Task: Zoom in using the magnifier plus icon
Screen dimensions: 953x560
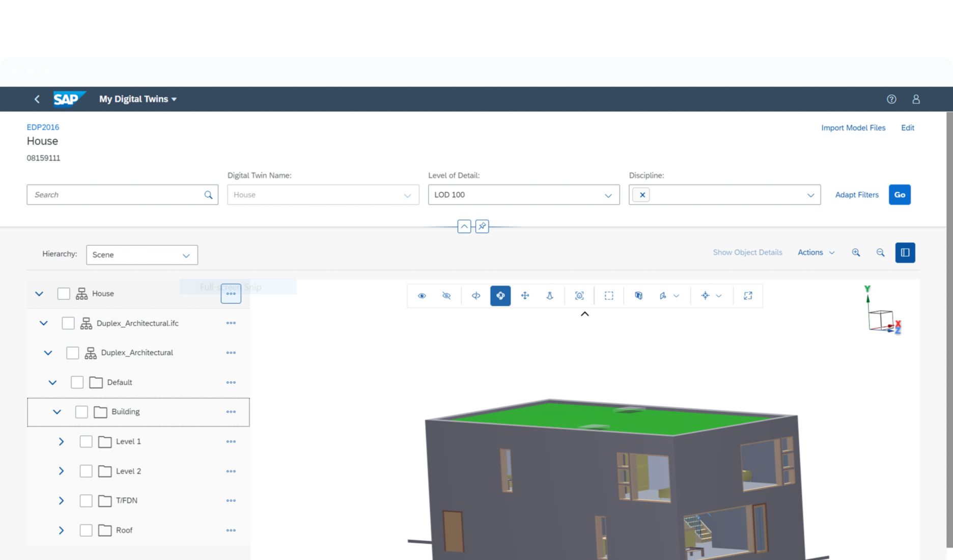Action: (856, 252)
